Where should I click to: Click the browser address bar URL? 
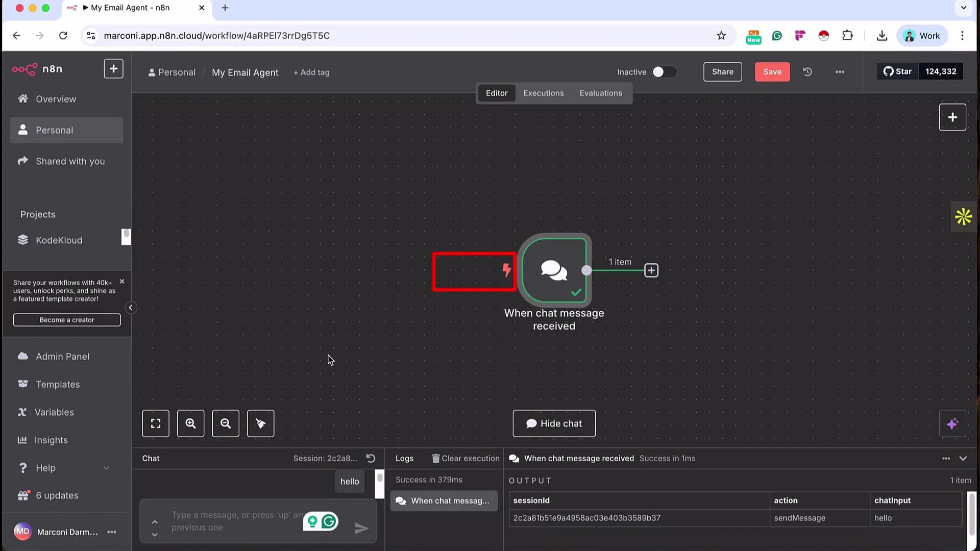click(216, 36)
